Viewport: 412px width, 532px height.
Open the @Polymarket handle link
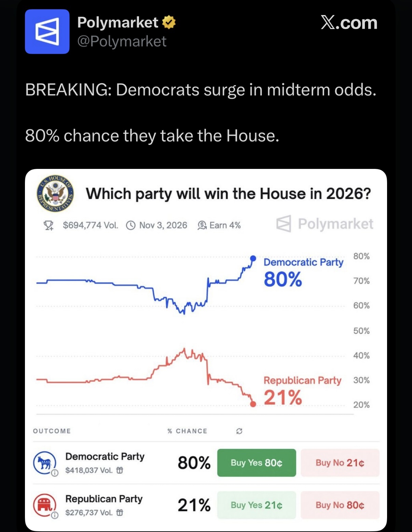coord(122,41)
